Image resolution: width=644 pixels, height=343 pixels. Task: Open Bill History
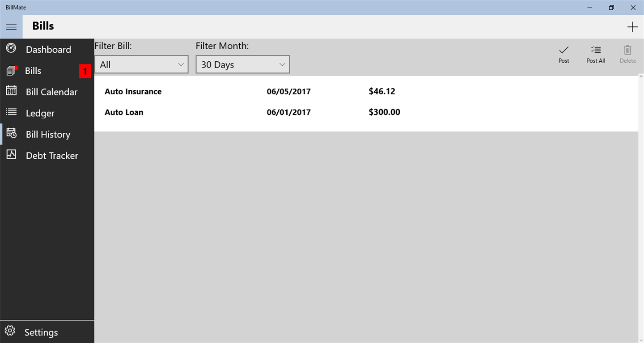tap(47, 134)
